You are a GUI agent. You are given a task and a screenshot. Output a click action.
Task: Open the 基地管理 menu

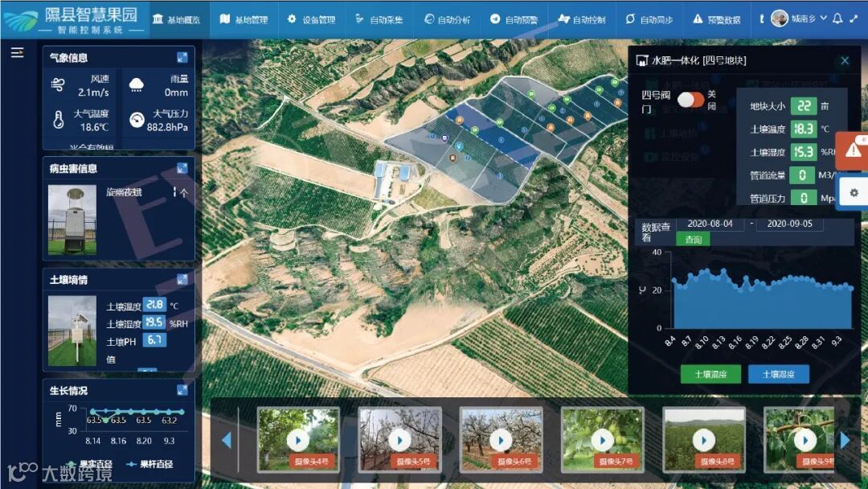[244, 19]
